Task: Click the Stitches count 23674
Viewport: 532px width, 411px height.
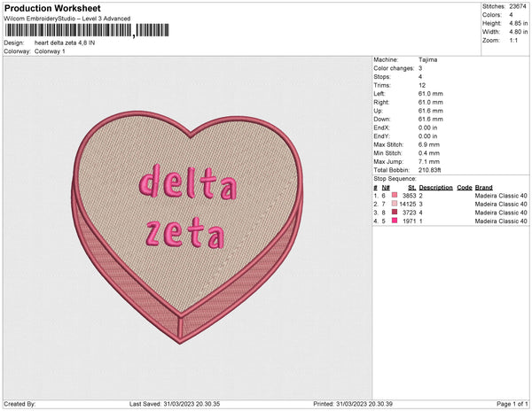Action: coord(518,6)
